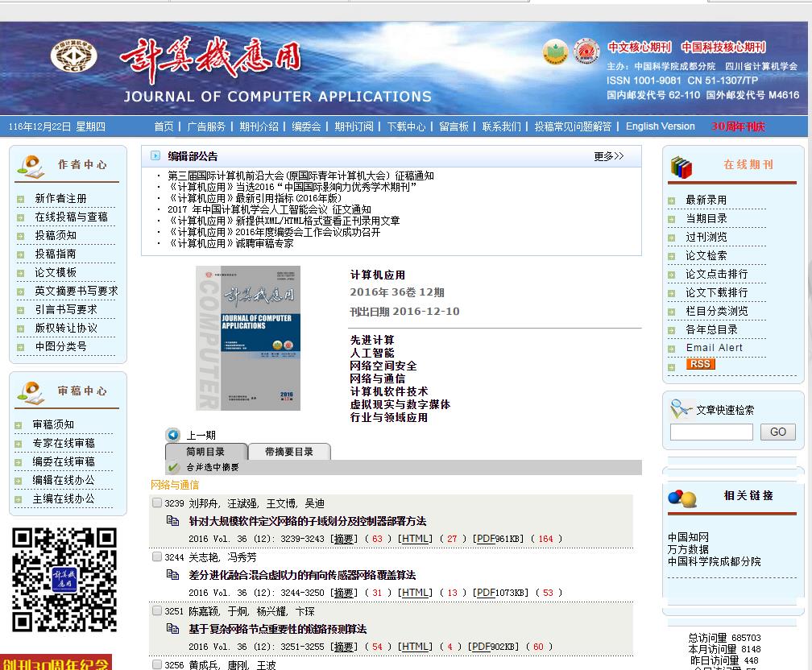Open 论文模板 in the author center
The height and width of the screenshot is (670, 812).
pos(56,272)
